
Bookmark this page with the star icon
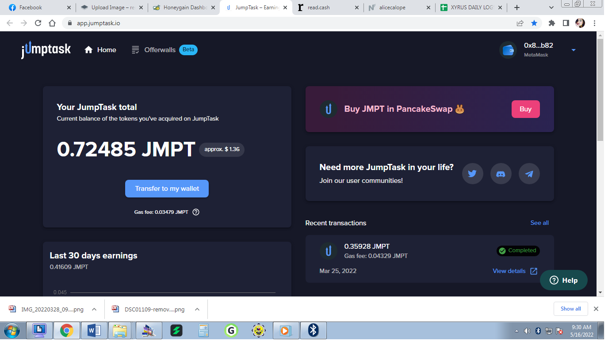[534, 23]
